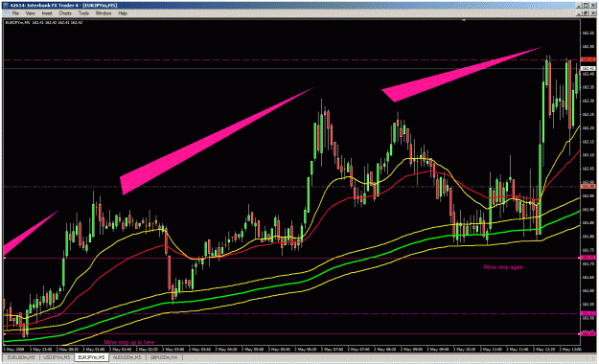Image resolution: width=599 pixels, height=364 pixels.
Task: Switch to the GBPUSDm,H4 chart tab
Action: [164, 357]
